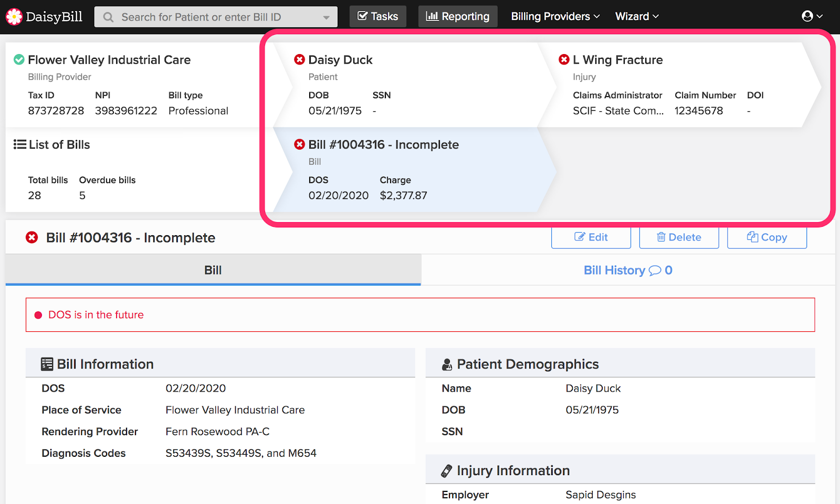Click inside the patient search field
Screen dimensions: 840x504
(210, 17)
